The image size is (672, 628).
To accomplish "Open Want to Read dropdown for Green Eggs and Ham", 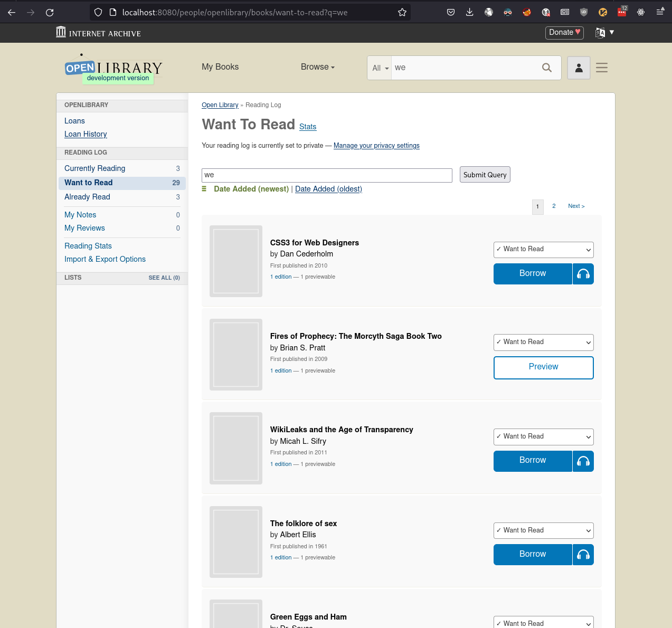I will click(544, 623).
